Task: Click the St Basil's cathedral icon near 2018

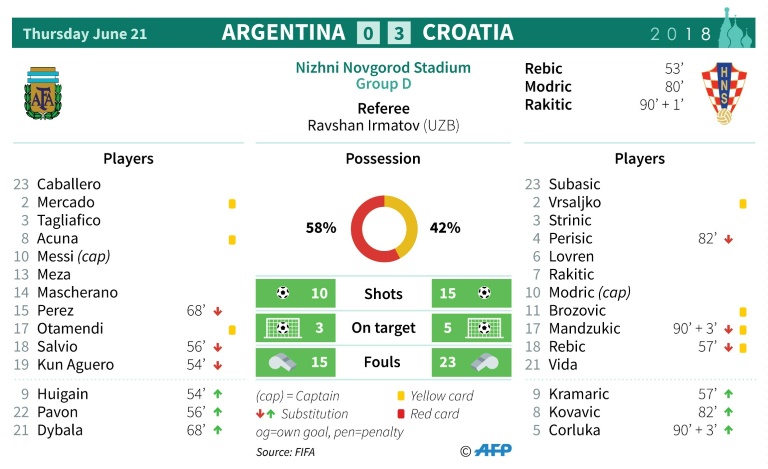Action: tap(735, 27)
